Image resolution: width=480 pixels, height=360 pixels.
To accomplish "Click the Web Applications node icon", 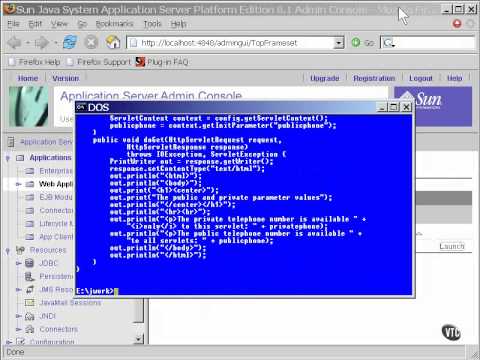I will tap(30, 184).
